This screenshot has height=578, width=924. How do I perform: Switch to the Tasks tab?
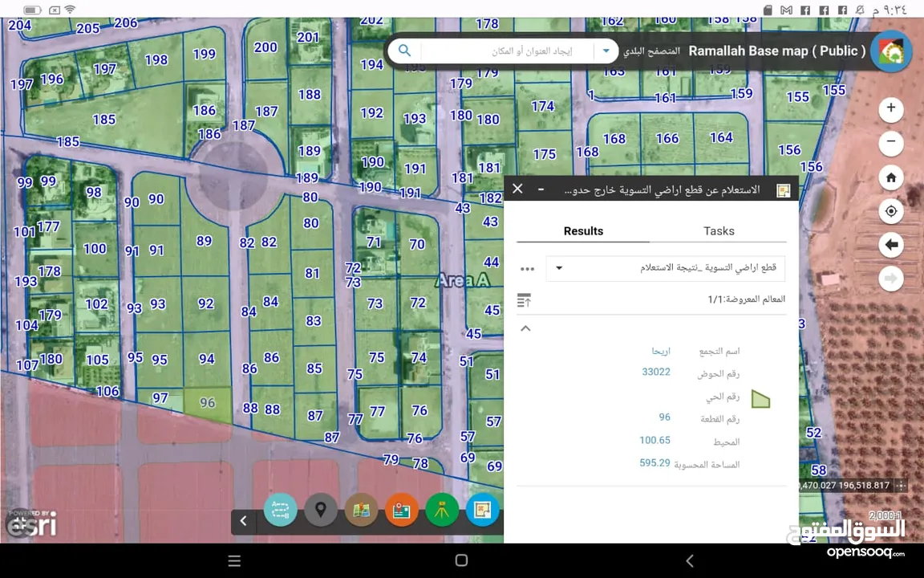click(x=719, y=231)
